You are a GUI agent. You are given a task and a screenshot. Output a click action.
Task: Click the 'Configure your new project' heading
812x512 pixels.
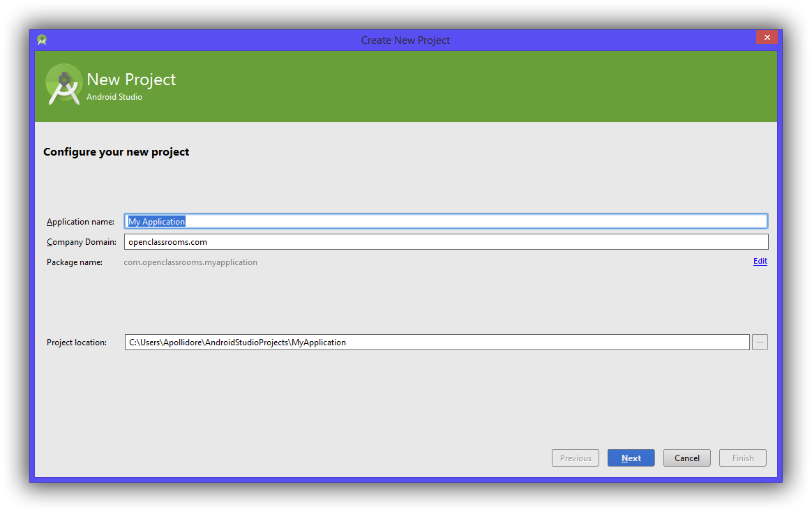116,152
